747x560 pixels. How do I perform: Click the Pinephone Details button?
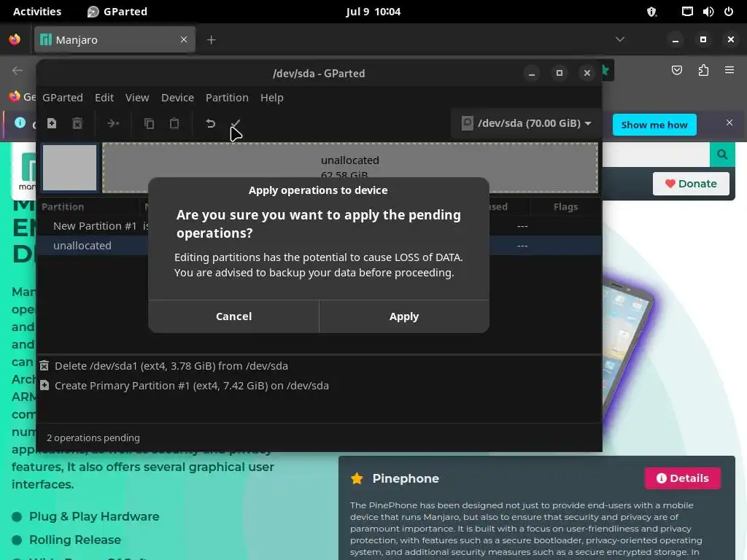click(x=682, y=478)
